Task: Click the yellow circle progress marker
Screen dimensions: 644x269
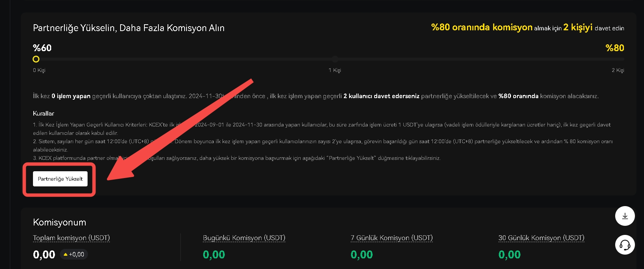Action: tap(36, 59)
